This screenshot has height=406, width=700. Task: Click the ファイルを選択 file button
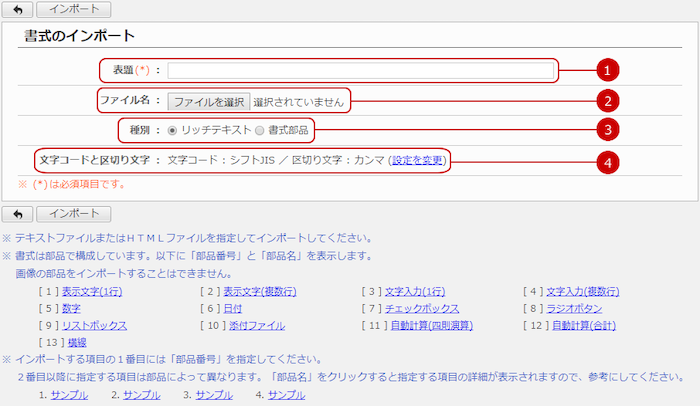coord(207,101)
